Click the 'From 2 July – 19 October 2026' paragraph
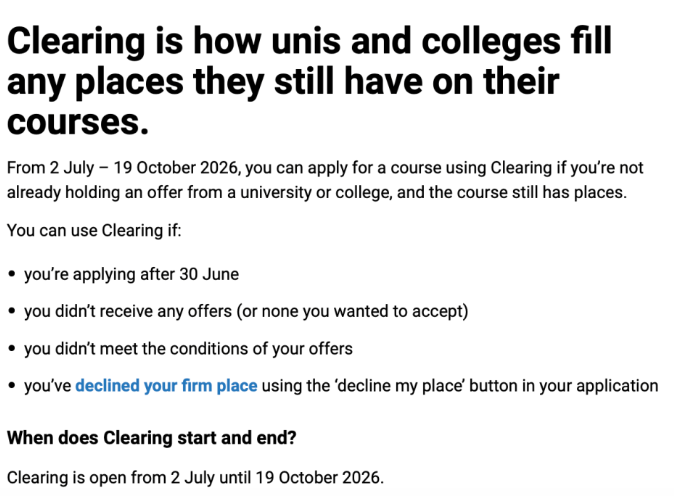Viewport: 674px width, 496px height. tap(325, 180)
